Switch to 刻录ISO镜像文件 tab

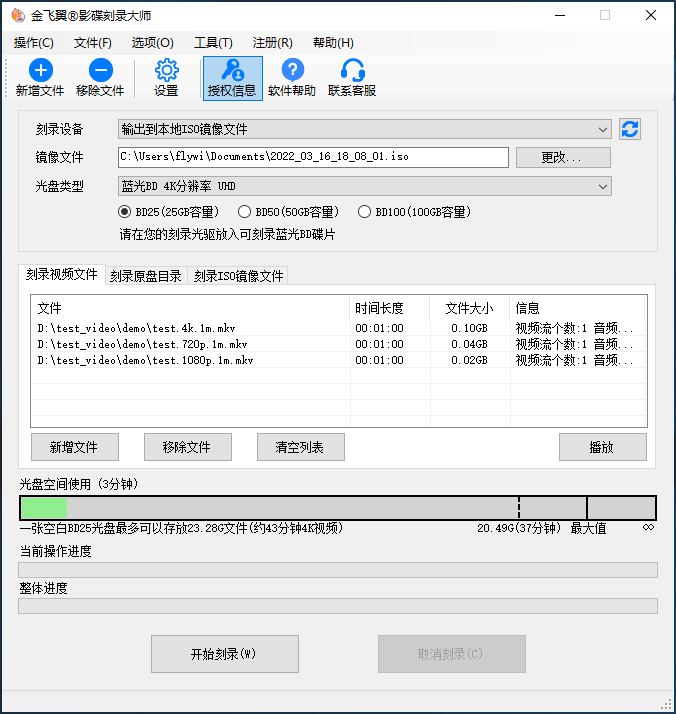coord(238,276)
